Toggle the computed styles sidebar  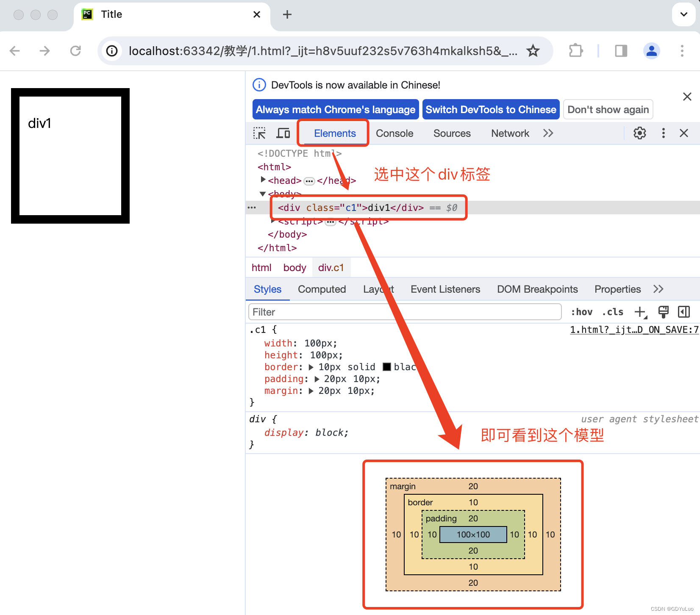tap(684, 312)
